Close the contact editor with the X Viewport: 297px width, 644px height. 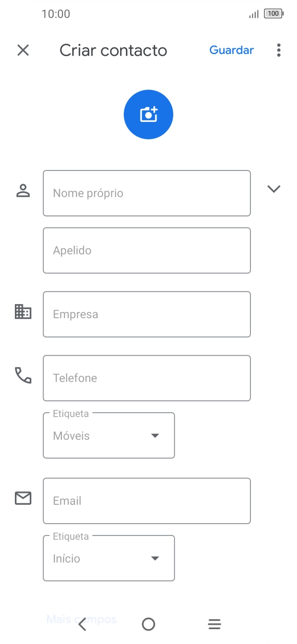click(23, 50)
